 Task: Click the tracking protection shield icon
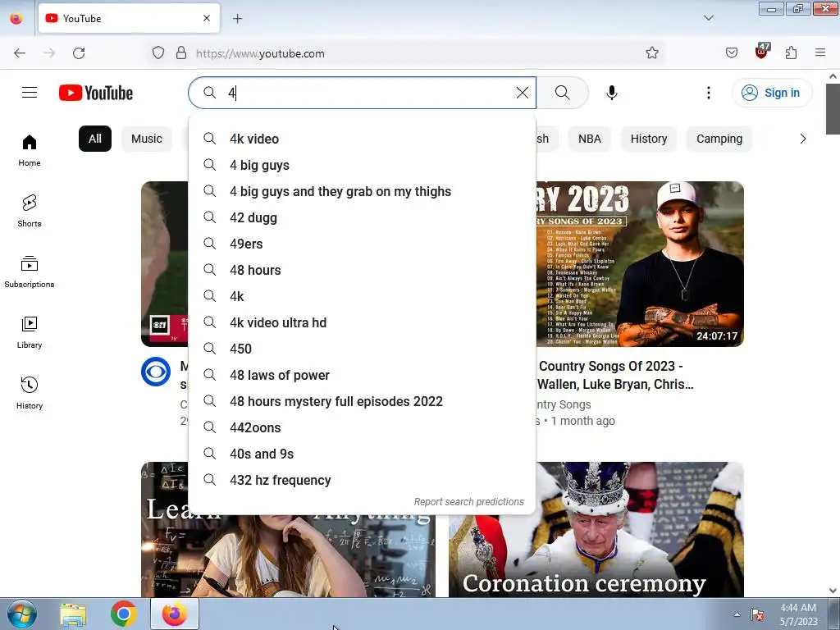[158, 53]
